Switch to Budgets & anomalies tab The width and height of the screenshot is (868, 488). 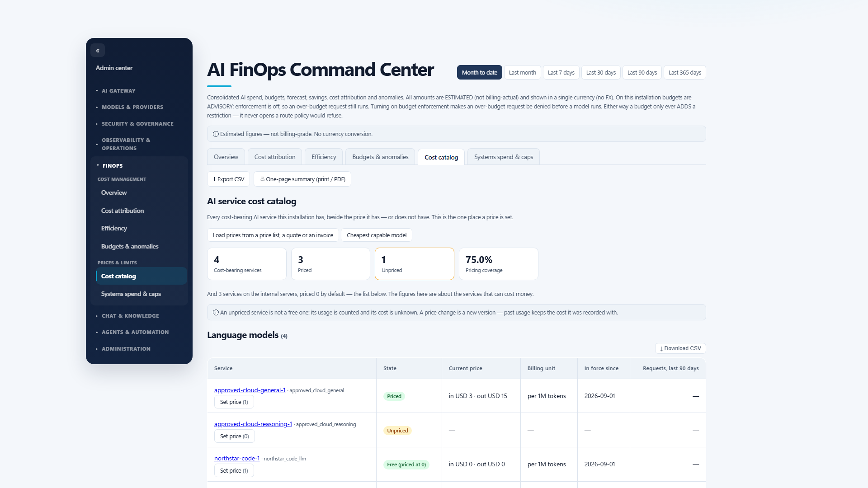click(x=380, y=157)
